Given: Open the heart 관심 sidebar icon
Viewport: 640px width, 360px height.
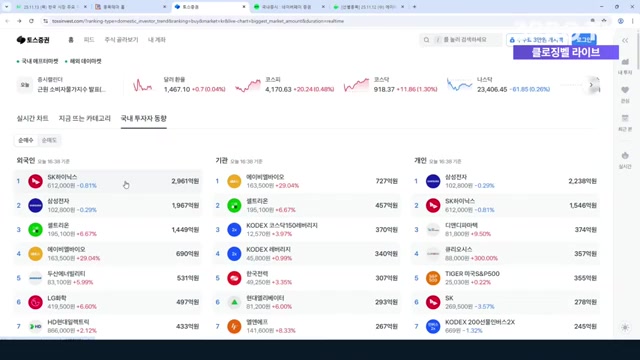Looking at the screenshot, I should (625, 94).
